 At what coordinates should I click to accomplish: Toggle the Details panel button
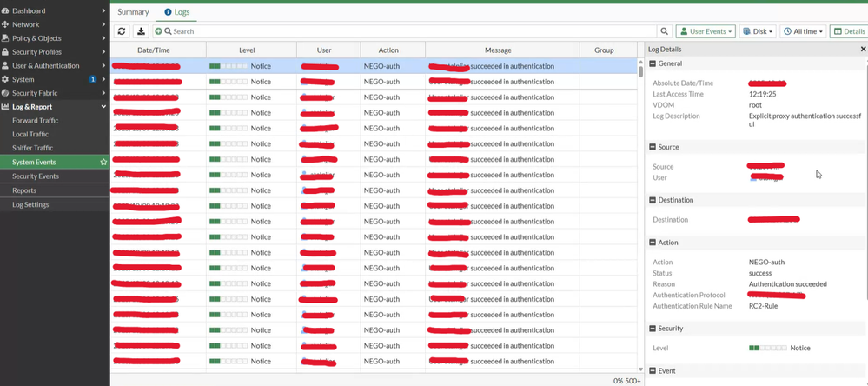click(849, 31)
